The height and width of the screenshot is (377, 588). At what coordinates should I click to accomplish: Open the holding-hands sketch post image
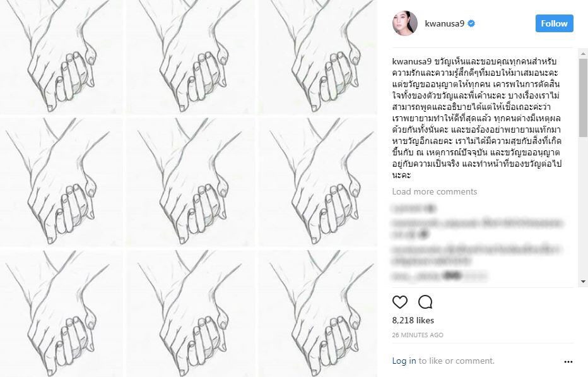[x=188, y=188]
